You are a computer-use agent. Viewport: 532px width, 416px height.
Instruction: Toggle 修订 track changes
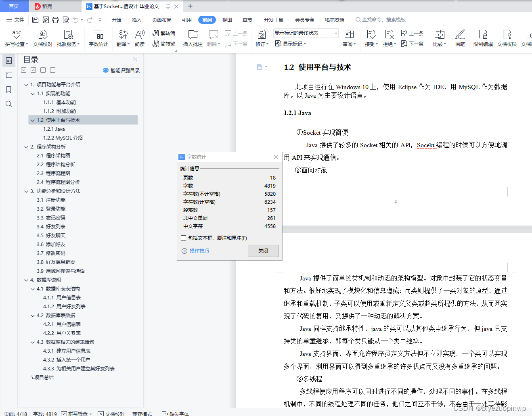coord(262,38)
